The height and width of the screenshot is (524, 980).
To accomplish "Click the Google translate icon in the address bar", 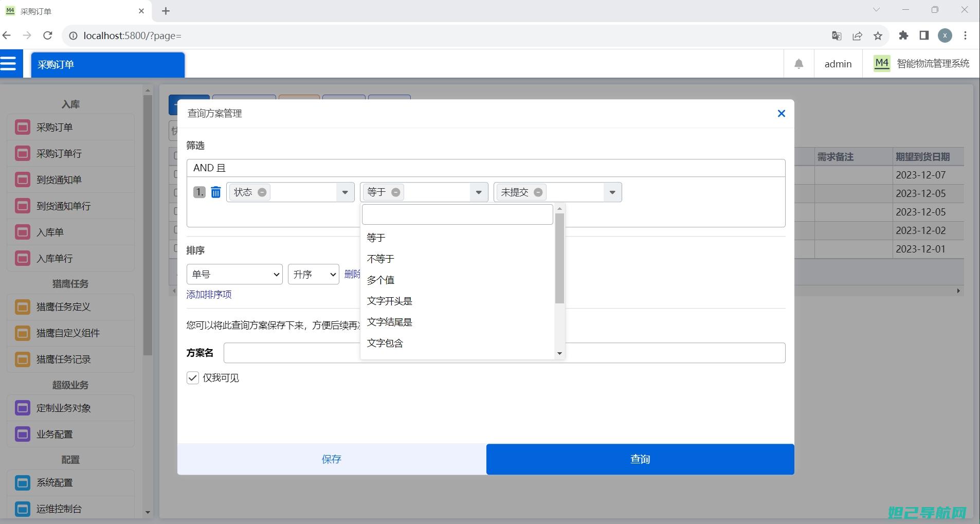I will click(x=837, y=35).
